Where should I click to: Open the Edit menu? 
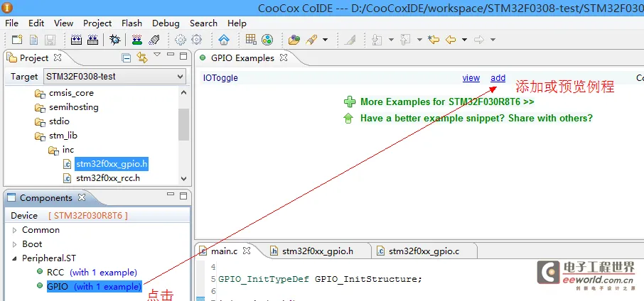(x=36, y=23)
